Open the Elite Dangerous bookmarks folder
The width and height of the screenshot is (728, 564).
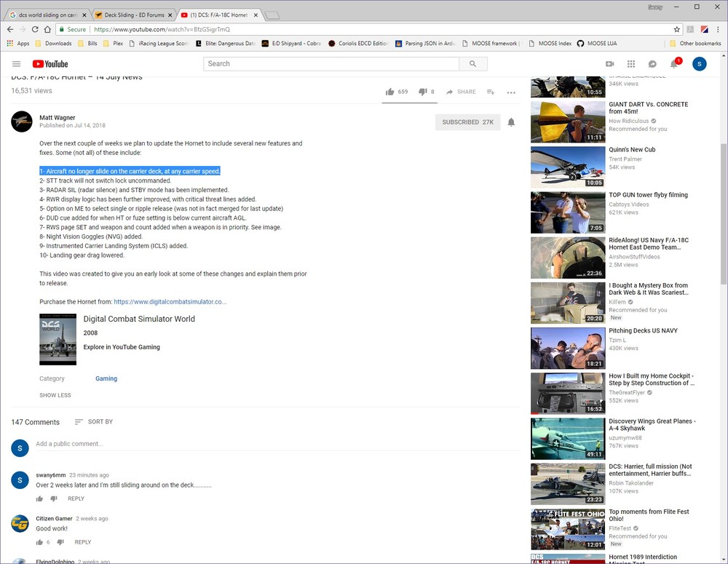pos(226,43)
